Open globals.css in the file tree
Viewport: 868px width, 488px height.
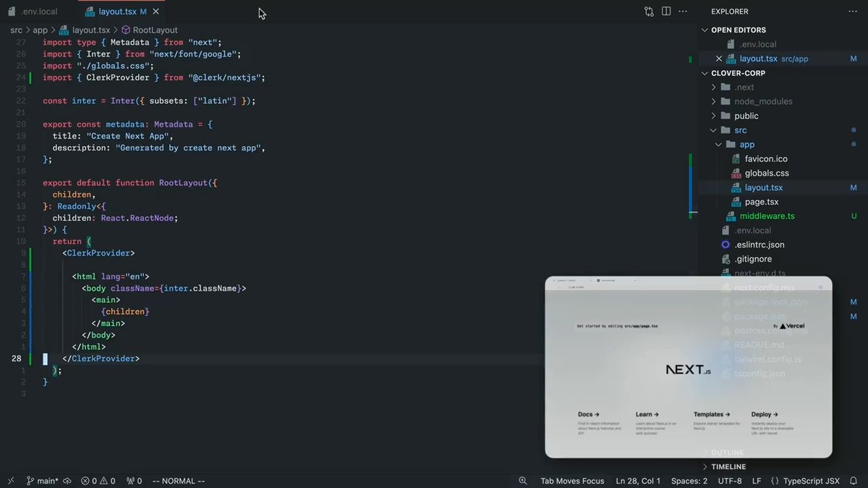coord(767,174)
